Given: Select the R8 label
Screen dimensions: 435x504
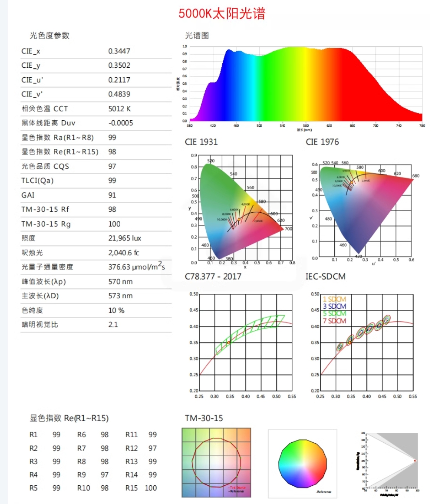Looking at the screenshot, I should 81,461.
